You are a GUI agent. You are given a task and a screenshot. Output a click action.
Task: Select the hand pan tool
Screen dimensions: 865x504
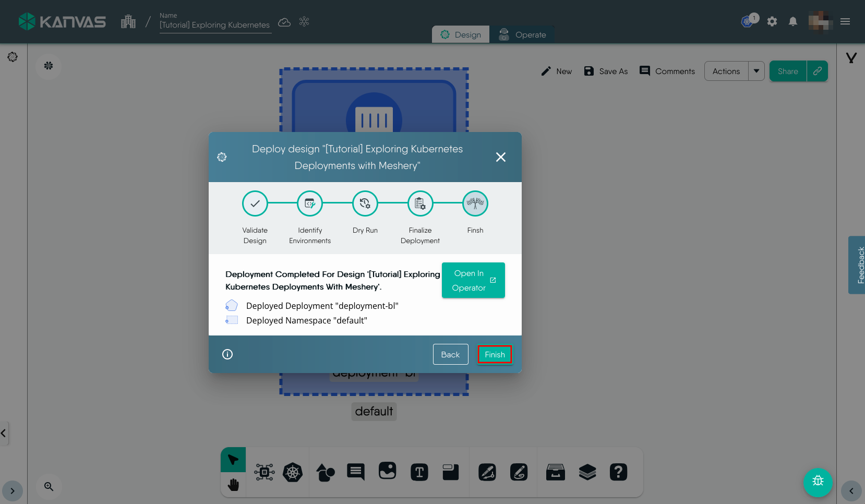click(233, 485)
